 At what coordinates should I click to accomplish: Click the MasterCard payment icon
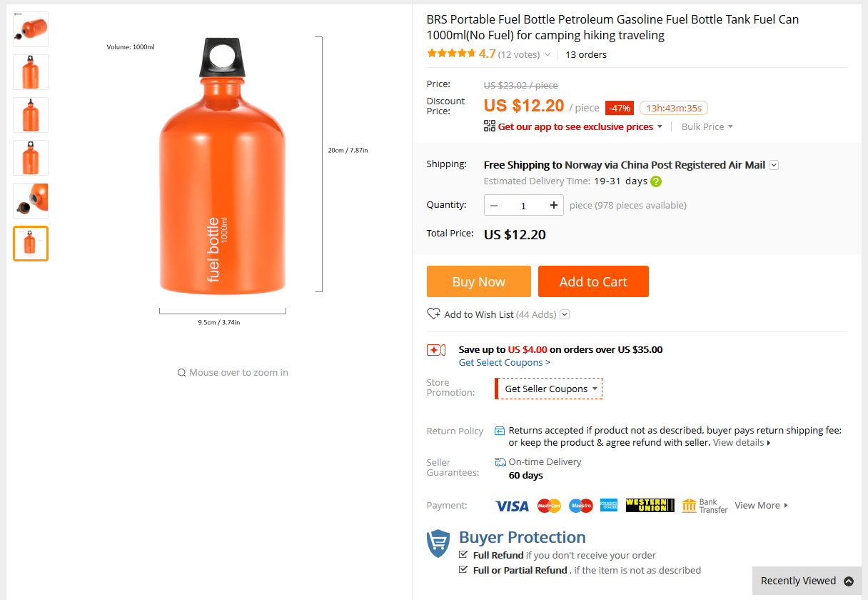[x=548, y=505]
